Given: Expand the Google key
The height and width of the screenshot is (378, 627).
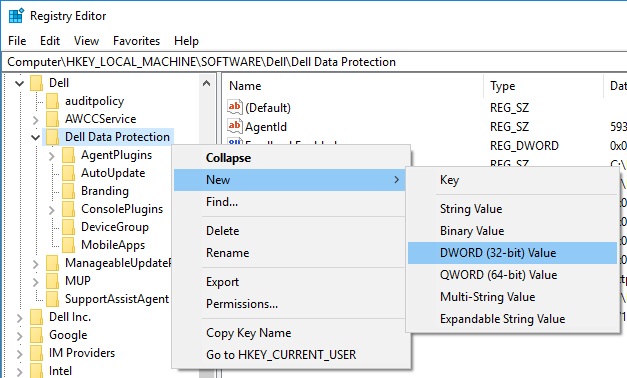Looking at the screenshot, I should [x=20, y=336].
